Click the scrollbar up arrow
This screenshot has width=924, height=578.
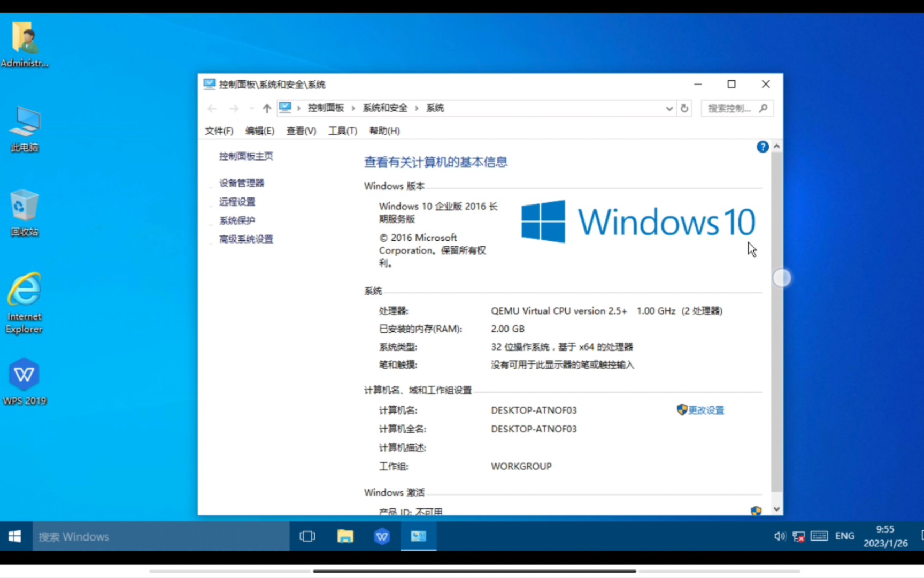(777, 146)
